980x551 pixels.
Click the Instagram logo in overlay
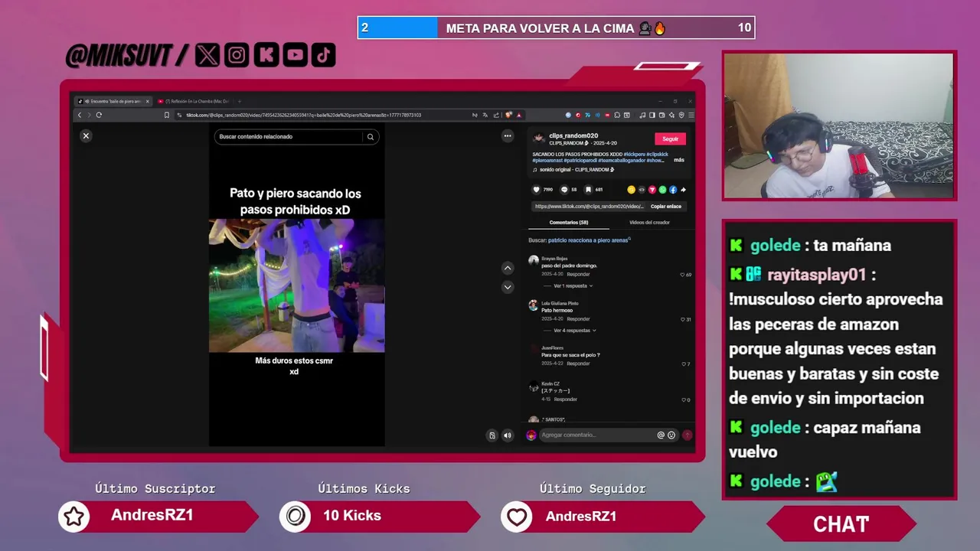pyautogui.click(x=237, y=54)
